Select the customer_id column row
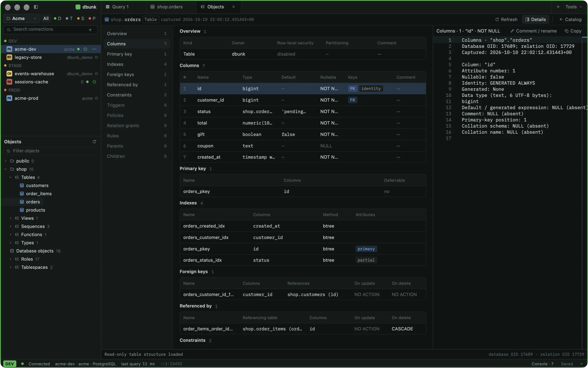Screen dimensions: 588x368 tap(303, 100)
